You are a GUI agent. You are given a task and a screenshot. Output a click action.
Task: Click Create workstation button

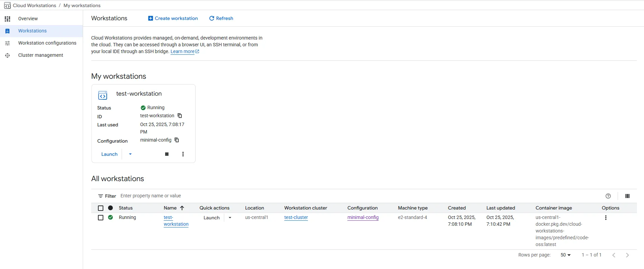click(173, 18)
